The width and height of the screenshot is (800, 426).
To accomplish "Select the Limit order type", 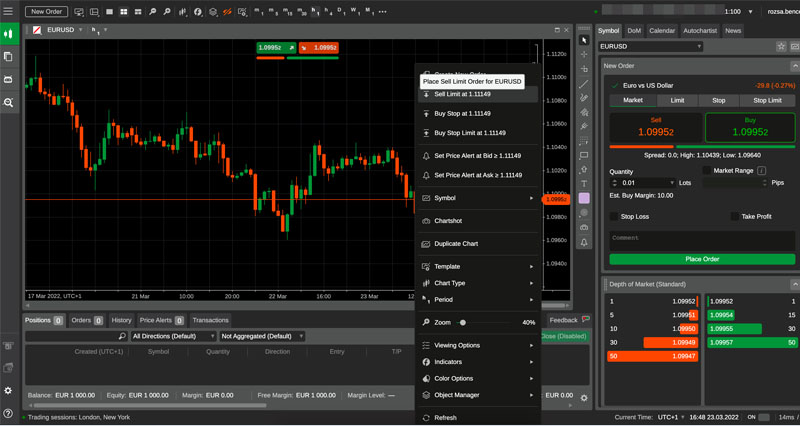I will tap(677, 101).
